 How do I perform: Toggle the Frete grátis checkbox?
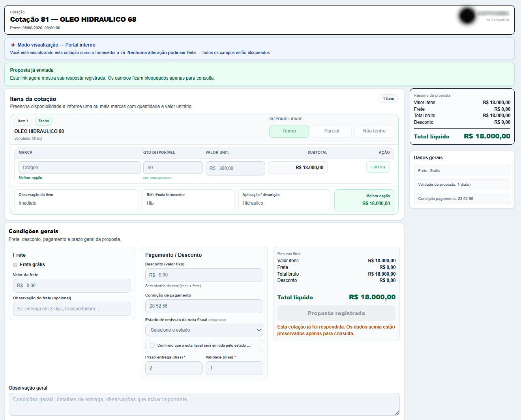15,265
